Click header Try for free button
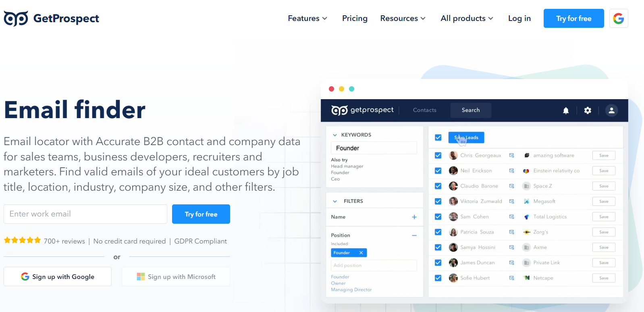Image resolution: width=644 pixels, height=312 pixels. click(574, 18)
